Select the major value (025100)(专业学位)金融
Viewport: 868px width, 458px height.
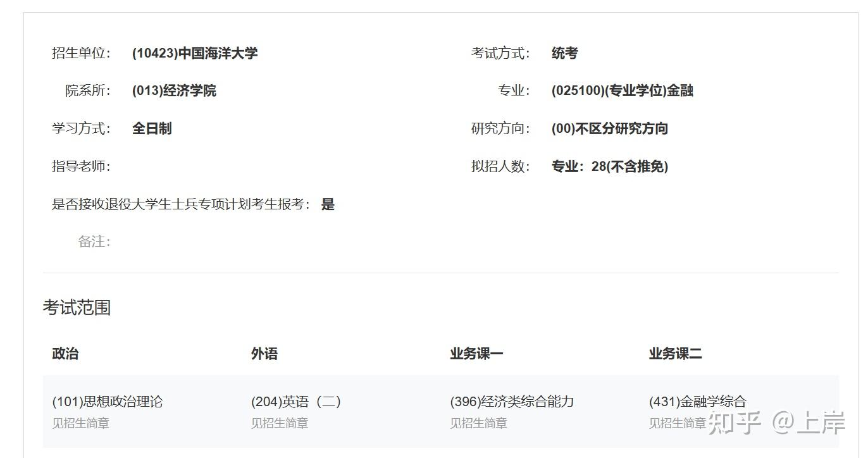click(623, 90)
